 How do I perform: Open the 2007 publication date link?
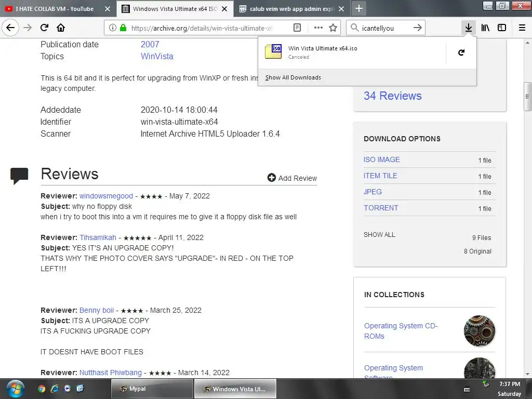click(150, 45)
